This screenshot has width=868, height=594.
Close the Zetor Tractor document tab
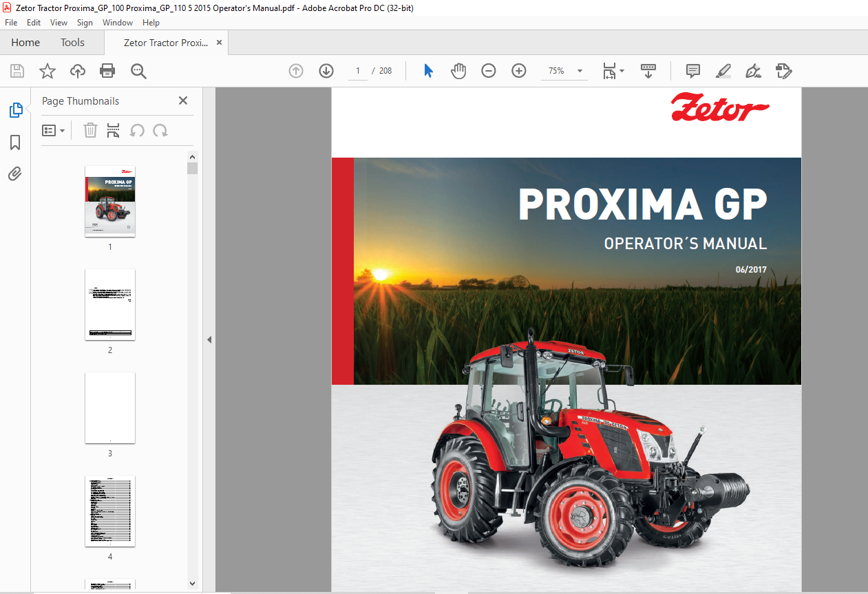219,43
